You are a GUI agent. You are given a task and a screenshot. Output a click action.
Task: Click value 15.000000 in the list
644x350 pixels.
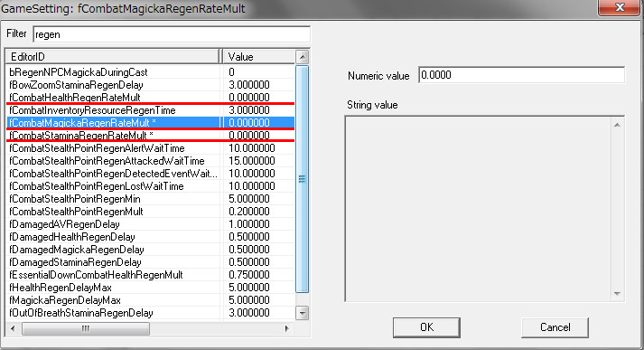pyautogui.click(x=252, y=161)
